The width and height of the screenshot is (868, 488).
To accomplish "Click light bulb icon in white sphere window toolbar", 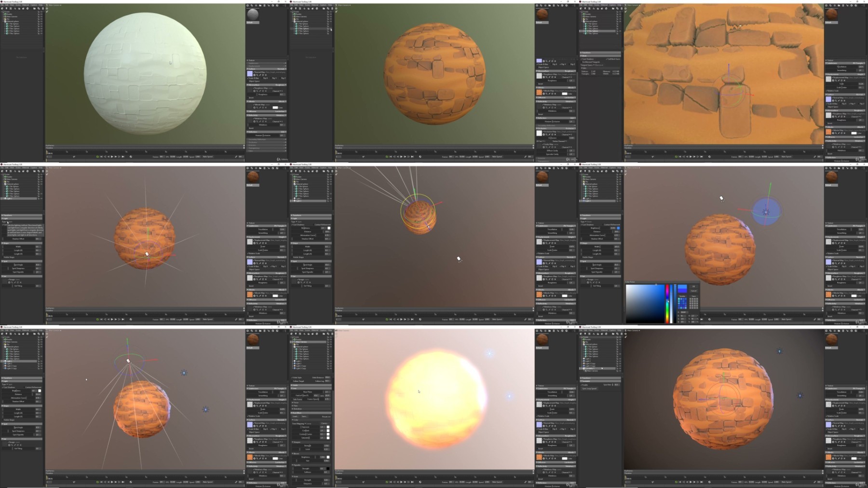I will 6,8.
